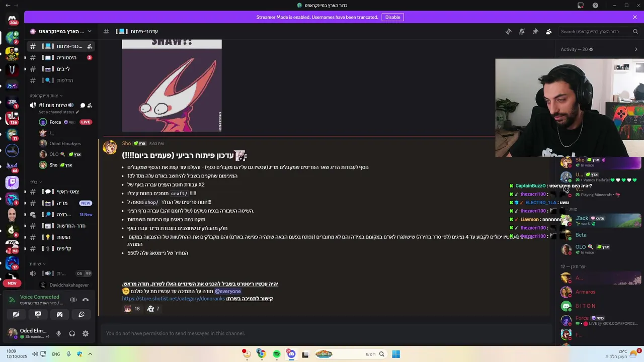This screenshot has height=362, width=644.
Task: Open volume icon in system tray
Action: [35, 354]
